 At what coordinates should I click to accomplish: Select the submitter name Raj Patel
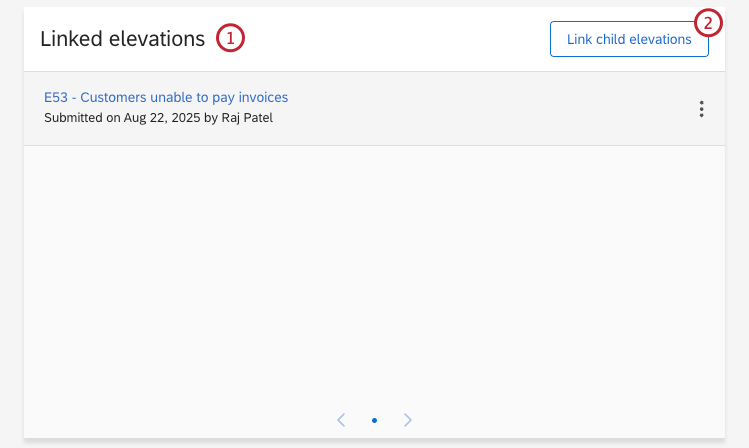coord(246,118)
